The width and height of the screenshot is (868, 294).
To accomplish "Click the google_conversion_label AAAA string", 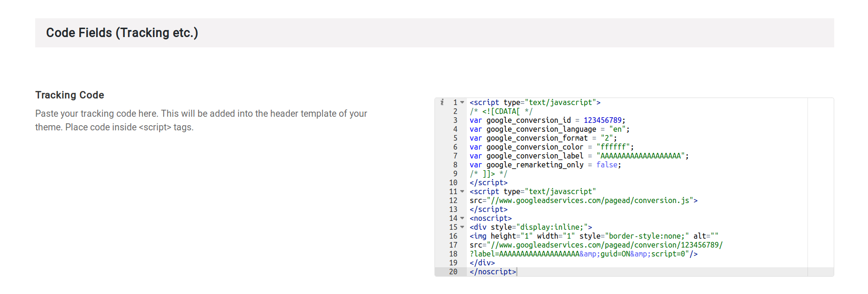I will 640,156.
